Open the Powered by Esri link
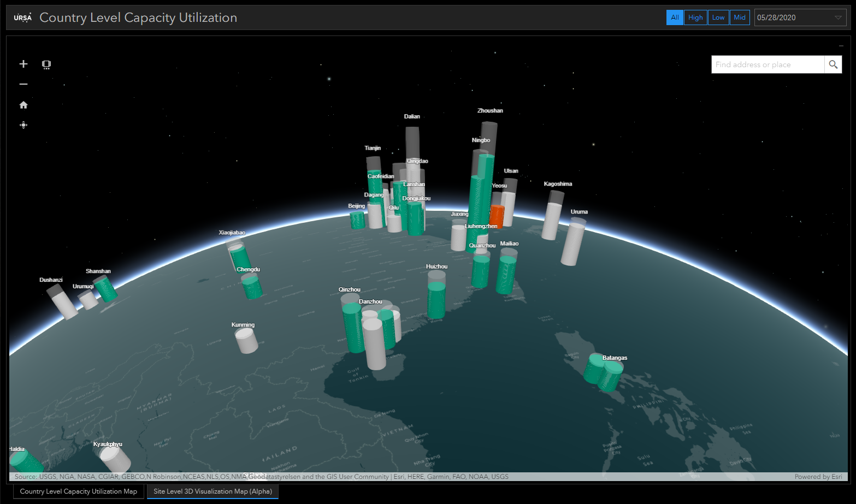This screenshot has height=504, width=856. [x=818, y=477]
